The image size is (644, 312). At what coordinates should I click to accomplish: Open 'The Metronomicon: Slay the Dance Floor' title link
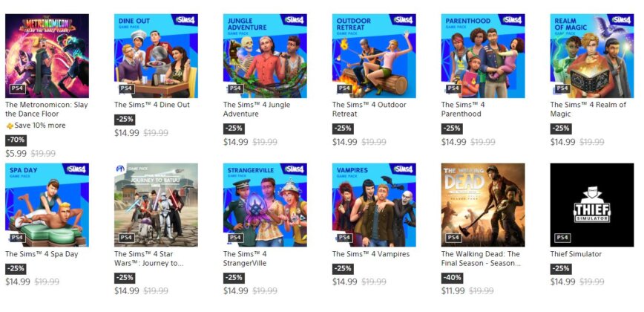[x=47, y=109]
